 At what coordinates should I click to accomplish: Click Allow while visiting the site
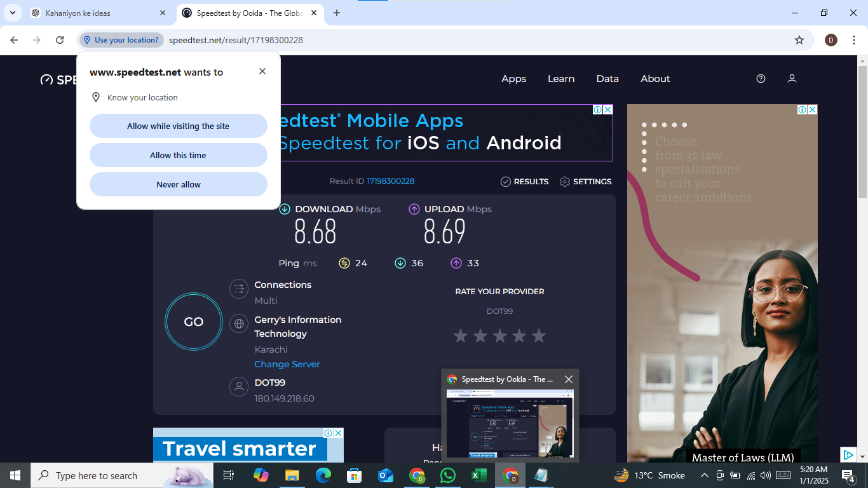point(178,126)
